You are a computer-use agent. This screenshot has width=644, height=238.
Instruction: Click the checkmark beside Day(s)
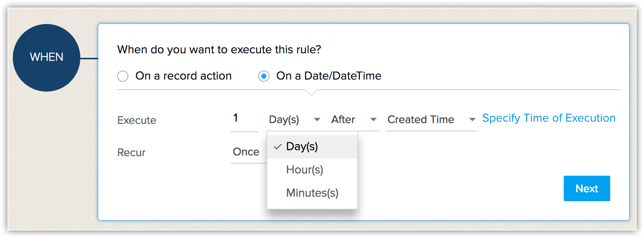pos(278,147)
